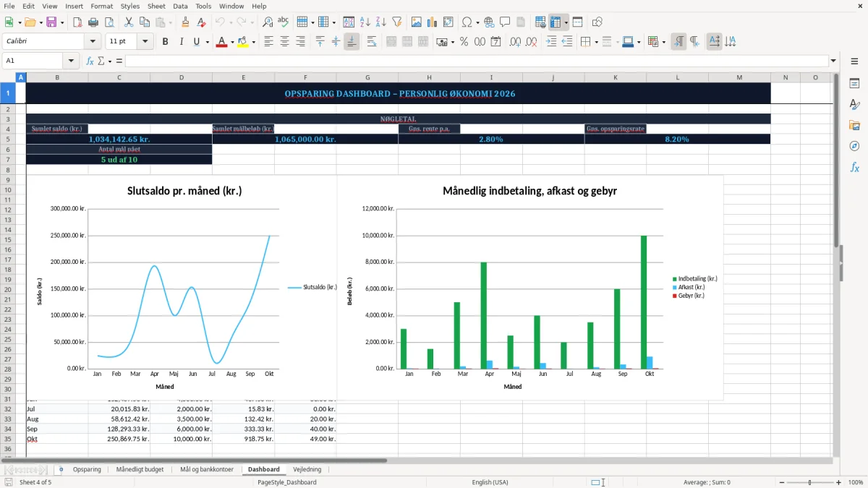Open the Paste options dropdown arrow
The image size is (868, 488).
[170, 22]
